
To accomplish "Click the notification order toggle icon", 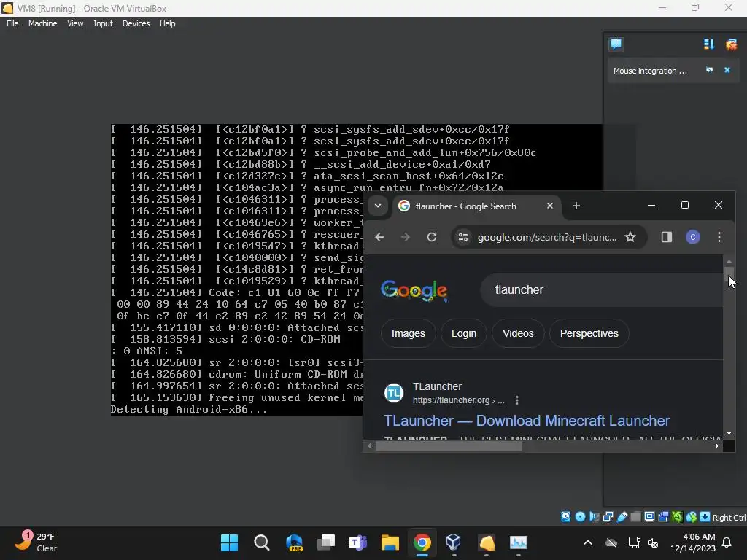I will tap(708, 44).
